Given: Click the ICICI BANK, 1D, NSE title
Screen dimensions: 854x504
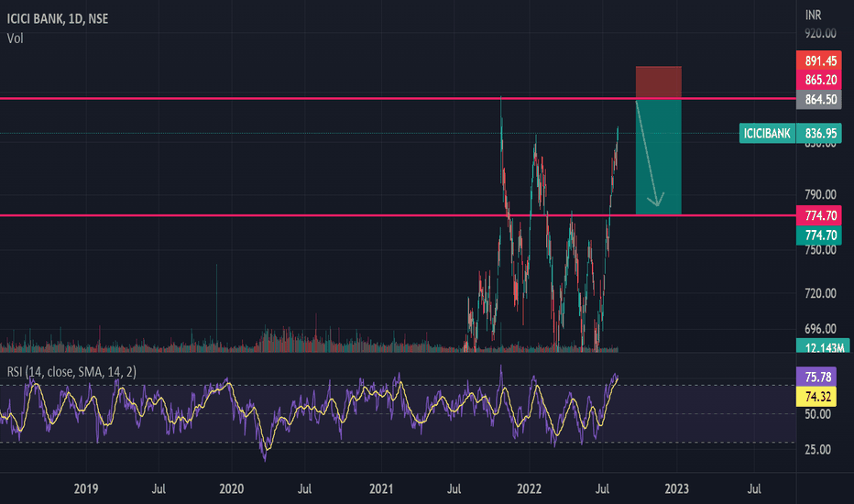Looking at the screenshot, I should pos(58,18).
